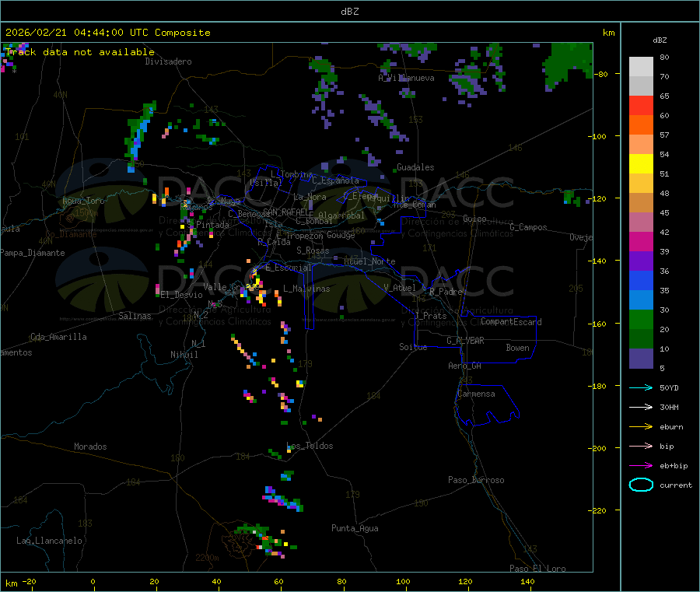The height and width of the screenshot is (592, 700).
Task: Click the 35 dBZ blue color swatch
Action: (x=641, y=280)
